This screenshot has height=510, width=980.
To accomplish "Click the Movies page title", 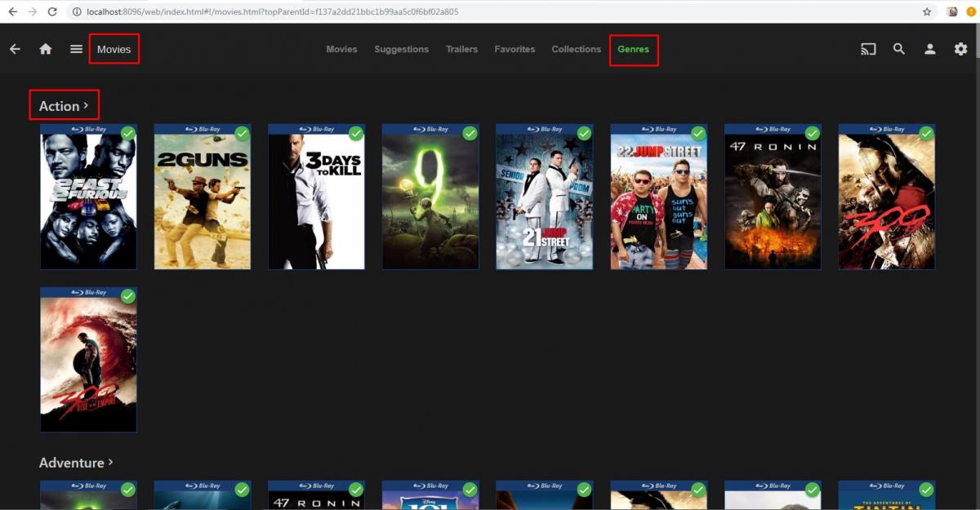I will point(114,49).
